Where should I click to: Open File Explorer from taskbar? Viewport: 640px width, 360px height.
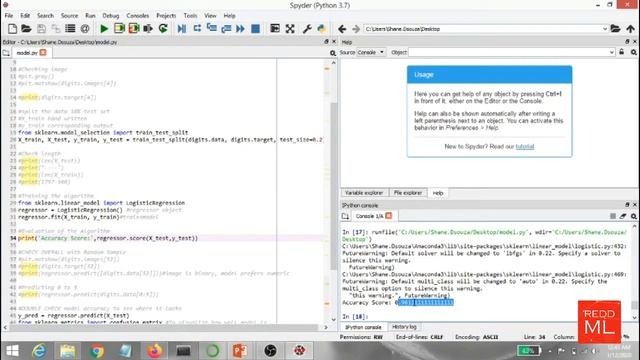coord(68,351)
